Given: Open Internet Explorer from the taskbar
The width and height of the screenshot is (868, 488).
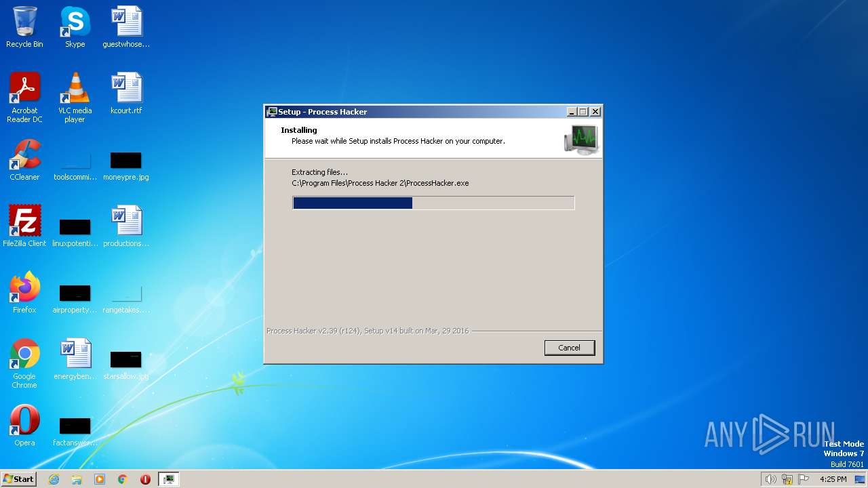Looking at the screenshot, I should coord(54,479).
